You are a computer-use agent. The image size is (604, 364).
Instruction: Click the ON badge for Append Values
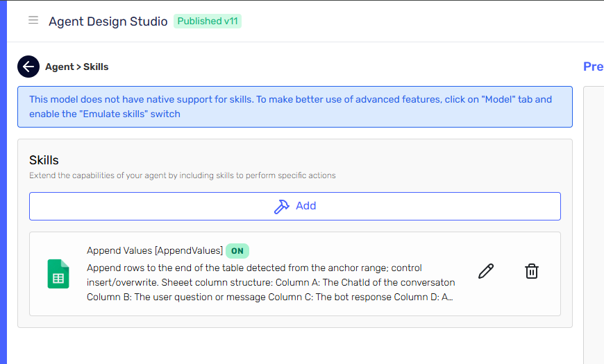[237, 251]
